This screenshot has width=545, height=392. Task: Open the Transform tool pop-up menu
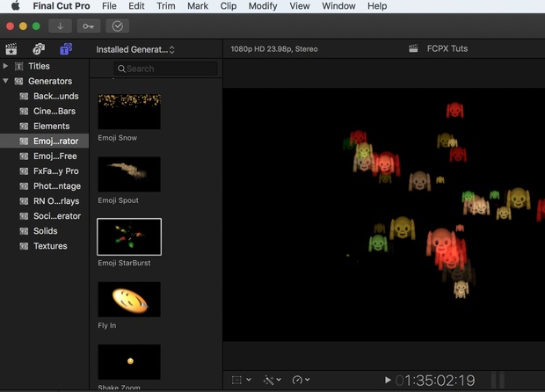pyautogui.click(x=249, y=380)
